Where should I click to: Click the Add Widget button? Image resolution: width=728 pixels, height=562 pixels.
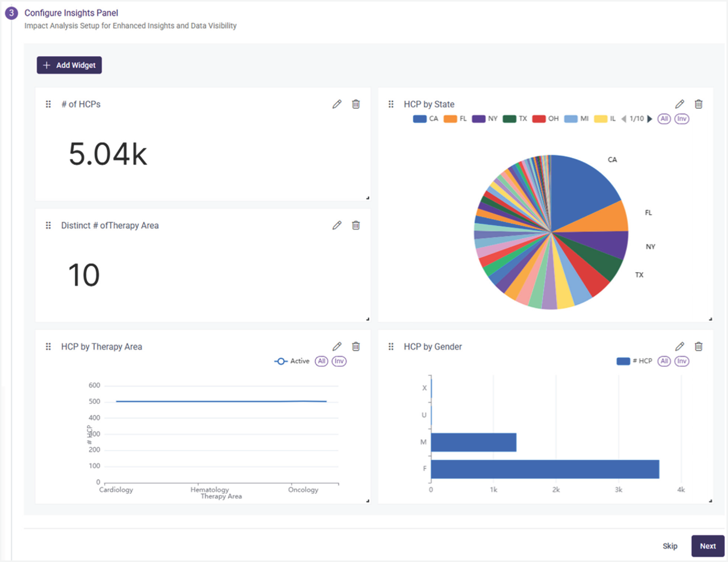[x=69, y=65]
